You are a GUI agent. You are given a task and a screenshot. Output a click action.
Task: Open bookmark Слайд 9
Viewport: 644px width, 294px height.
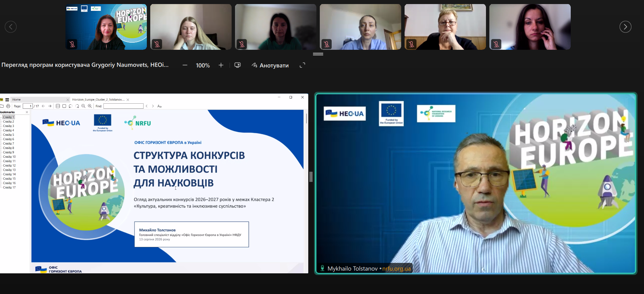pyautogui.click(x=8, y=152)
